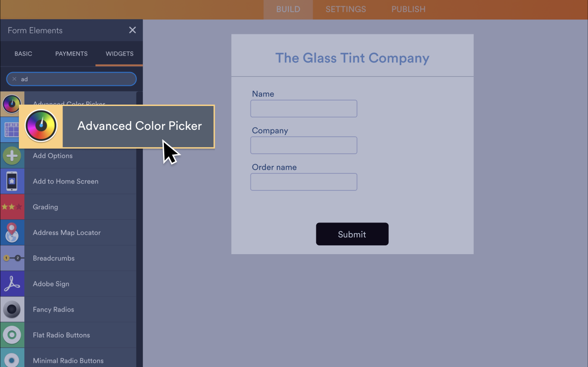Click the Company text field
This screenshot has height=367, width=588.
pyautogui.click(x=303, y=145)
